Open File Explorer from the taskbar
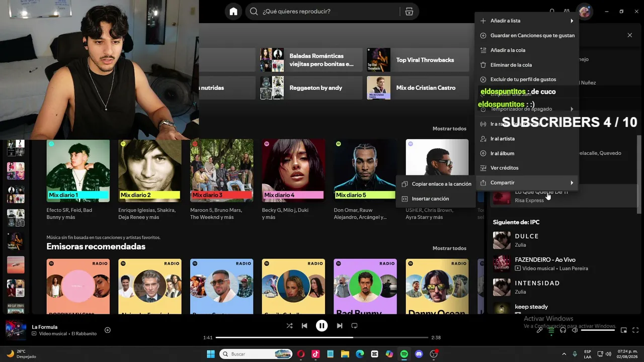Viewport: 644px width, 362px height. [x=345, y=354]
